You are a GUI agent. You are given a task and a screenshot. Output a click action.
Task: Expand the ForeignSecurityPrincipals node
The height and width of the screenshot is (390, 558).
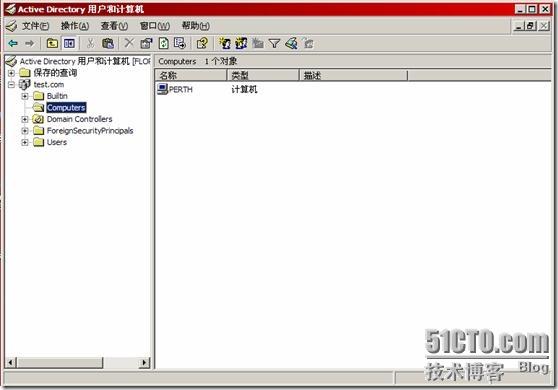tap(25, 131)
